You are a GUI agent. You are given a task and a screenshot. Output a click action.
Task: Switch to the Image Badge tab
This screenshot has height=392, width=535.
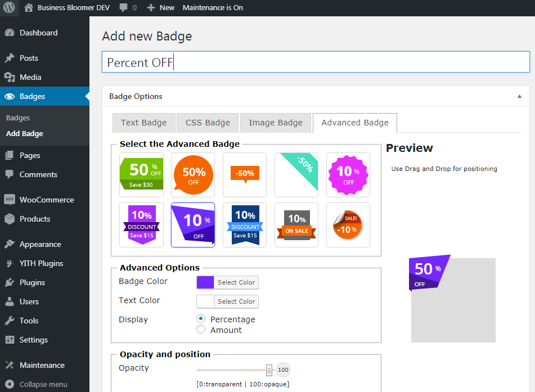coord(276,123)
